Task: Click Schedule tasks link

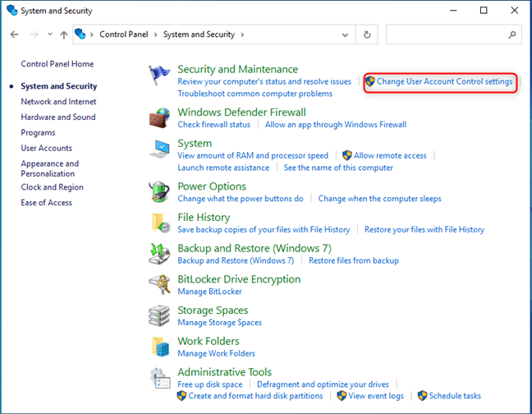Action: (455, 396)
